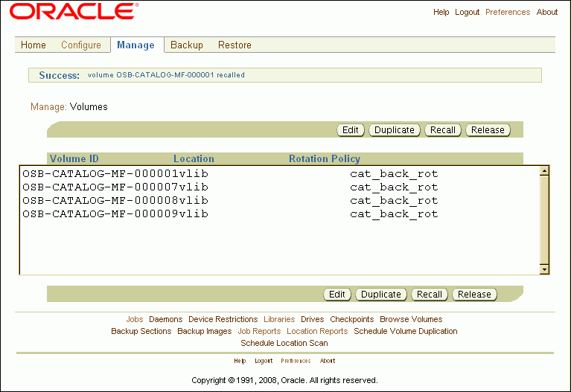This screenshot has height=392, width=571.
Task: Click the lower Edit button
Action: (x=336, y=294)
